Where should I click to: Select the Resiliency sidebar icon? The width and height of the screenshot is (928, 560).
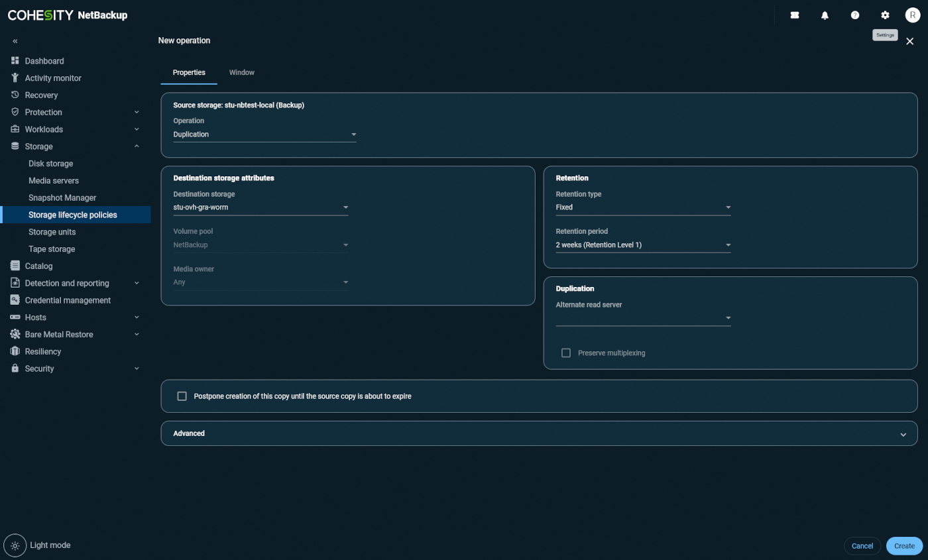click(x=15, y=351)
